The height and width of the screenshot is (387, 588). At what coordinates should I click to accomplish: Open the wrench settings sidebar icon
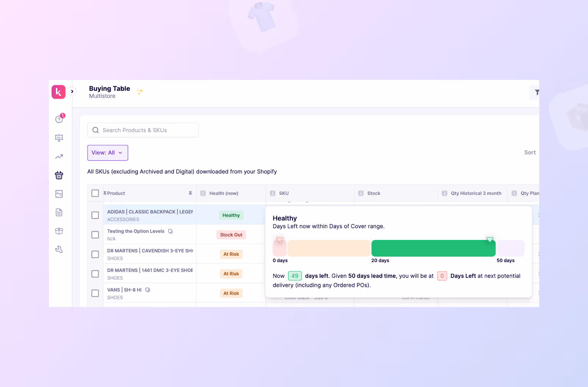tap(59, 250)
